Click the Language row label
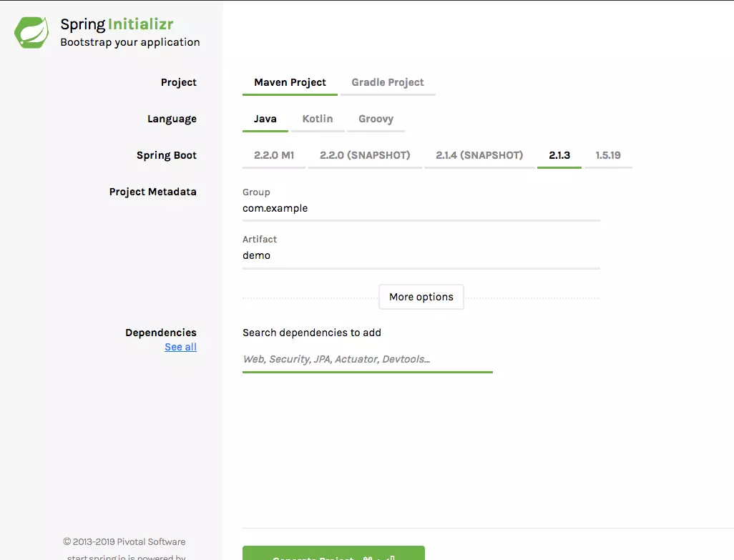 click(x=172, y=119)
